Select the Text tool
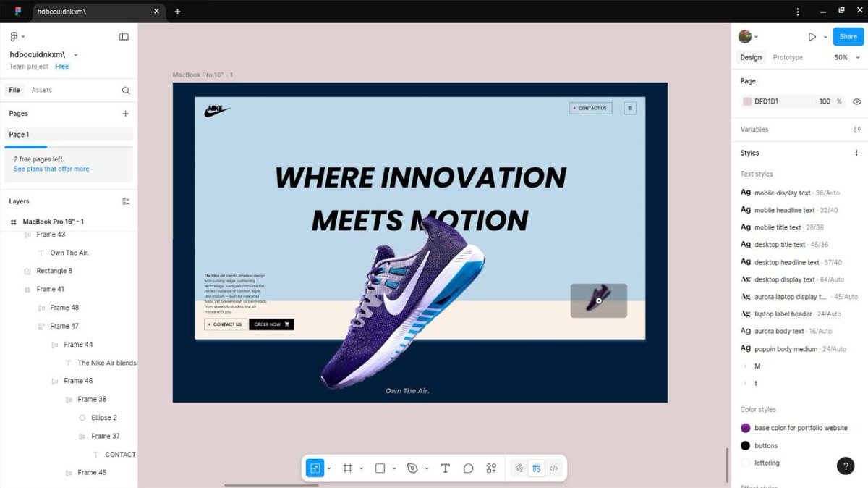This screenshot has height=488, width=868. tap(445, 468)
